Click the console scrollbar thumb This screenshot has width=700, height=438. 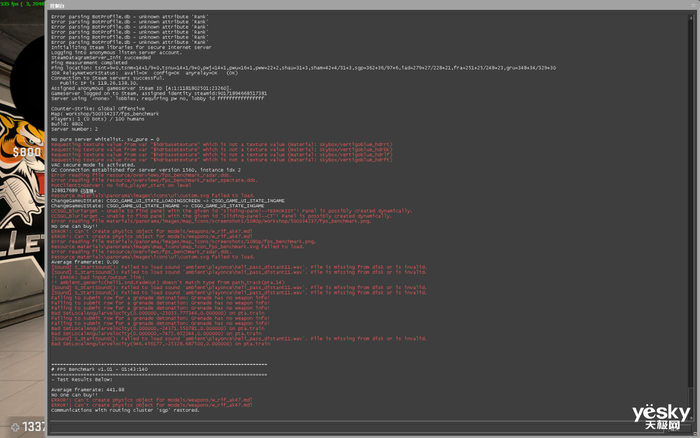click(x=692, y=402)
